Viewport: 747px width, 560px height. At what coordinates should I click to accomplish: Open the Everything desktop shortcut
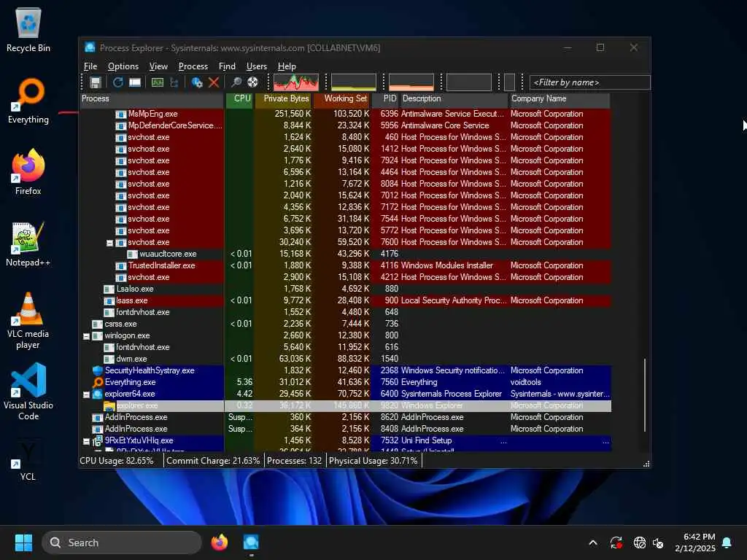(28, 101)
